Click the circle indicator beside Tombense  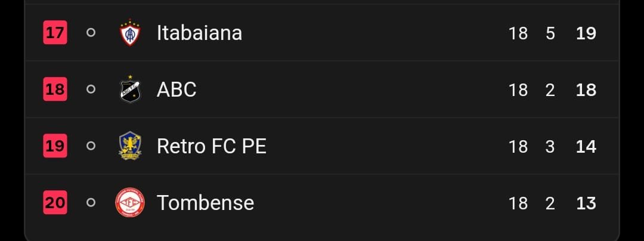coord(91,202)
